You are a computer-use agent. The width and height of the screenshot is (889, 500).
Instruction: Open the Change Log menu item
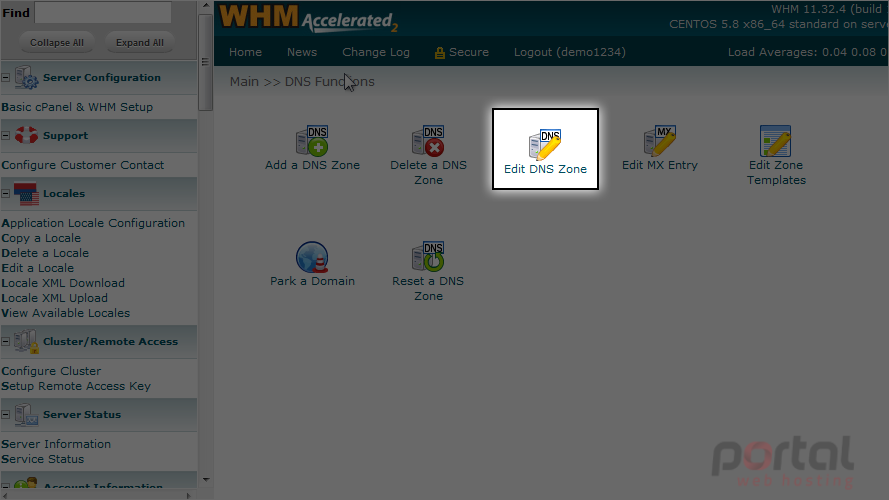(376, 52)
